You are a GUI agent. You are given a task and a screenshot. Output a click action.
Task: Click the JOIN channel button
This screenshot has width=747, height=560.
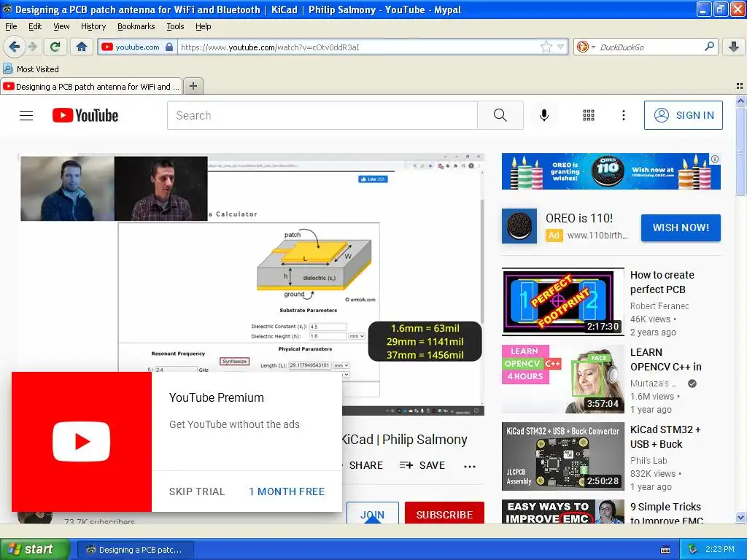[x=373, y=513]
